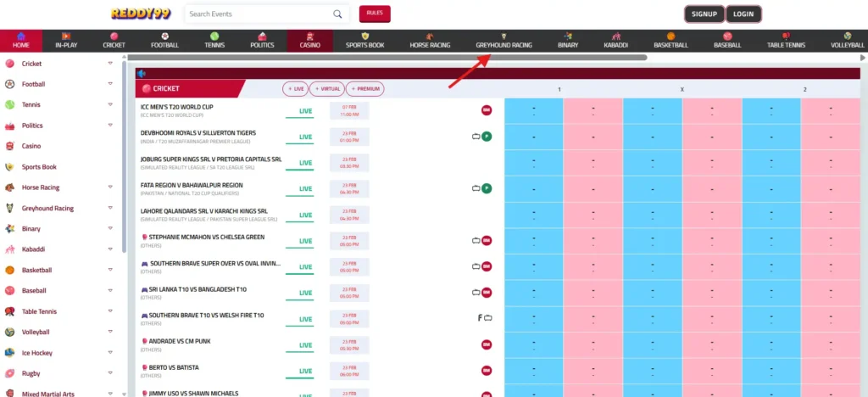Viewport: 868px width, 397px height.
Task: Click the Cricket ball icon in sidebar
Action: click(x=10, y=64)
